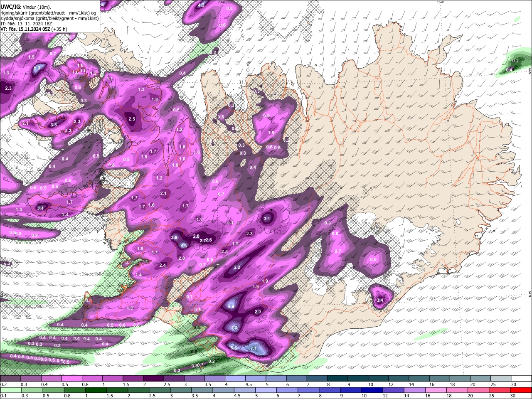Click the "Vindur (10m)" header text

36,7
